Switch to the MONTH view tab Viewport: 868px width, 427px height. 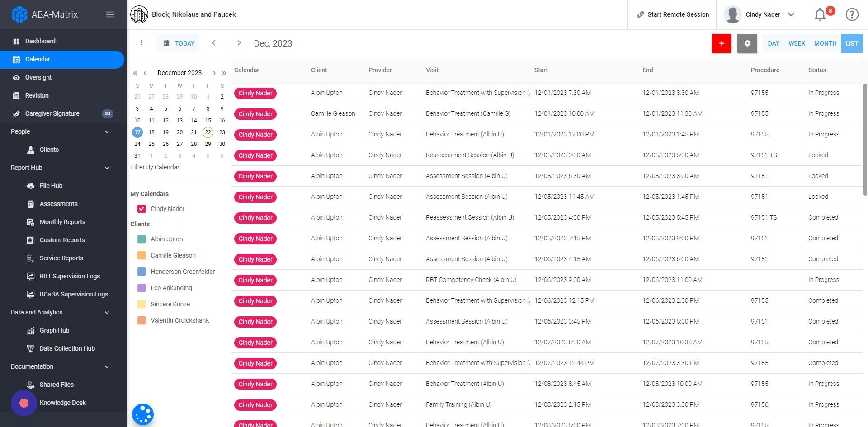[x=825, y=43]
